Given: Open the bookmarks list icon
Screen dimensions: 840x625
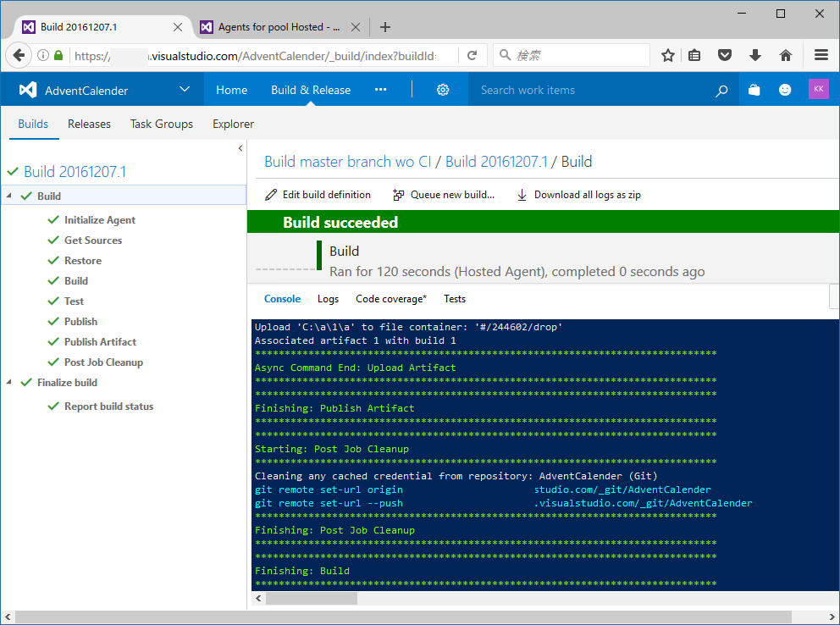Looking at the screenshot, I should (694, 55).
